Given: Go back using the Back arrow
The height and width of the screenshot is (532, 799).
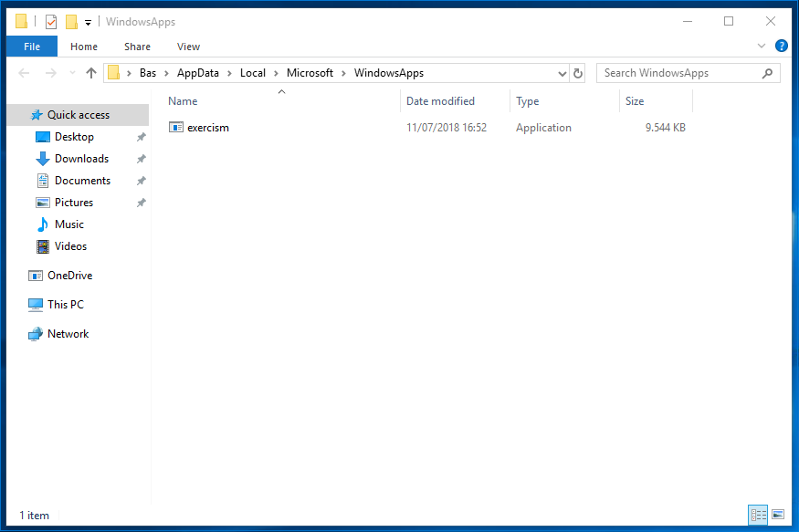Looking at the screenshot, I should point(24,73).
